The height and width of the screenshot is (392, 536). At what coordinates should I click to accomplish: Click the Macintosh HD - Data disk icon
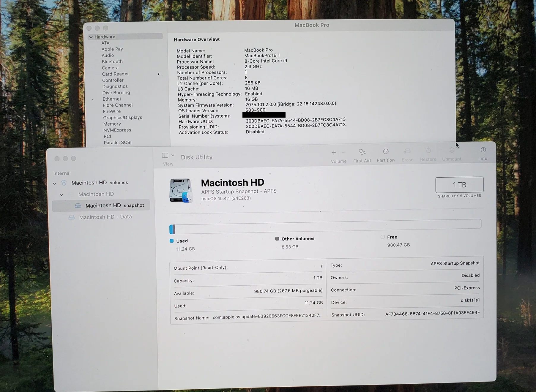pyautogui.click(x=72, y=217)
